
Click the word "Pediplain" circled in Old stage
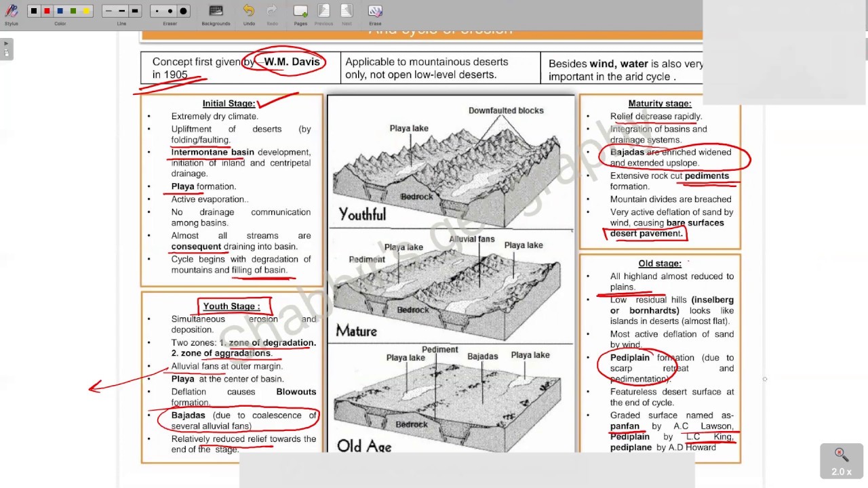pyautogui.click(x=630, y=358)
